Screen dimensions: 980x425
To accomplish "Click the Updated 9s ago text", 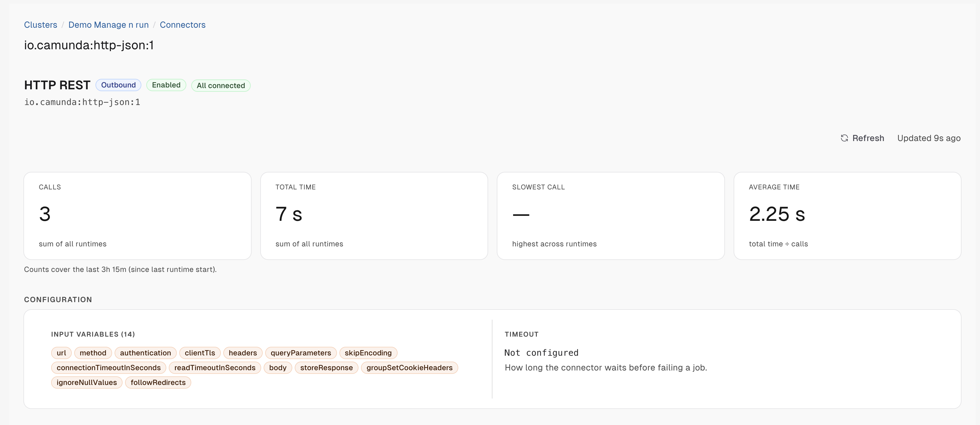I will tap(929, 138).
